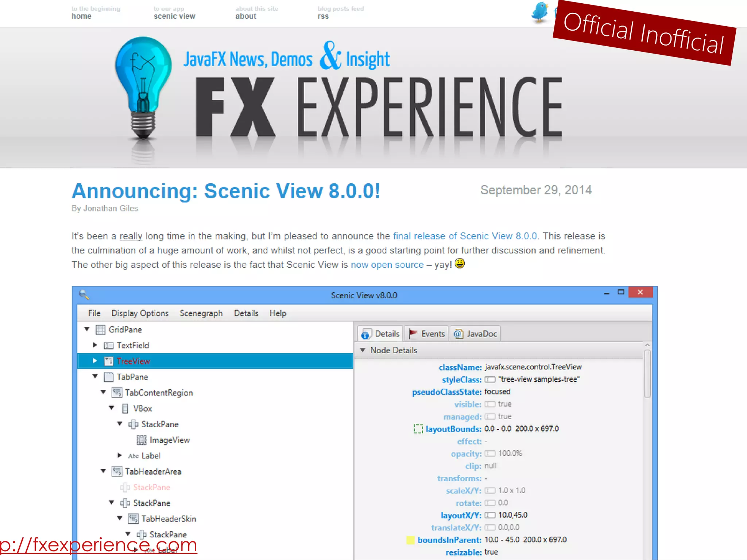747x560 pixels.
Task: Click the ImageView node icon
Action: (142, 440)
